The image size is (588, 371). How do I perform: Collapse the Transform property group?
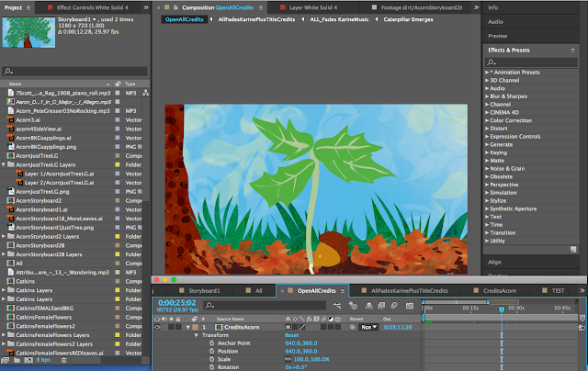coord(196,336)
